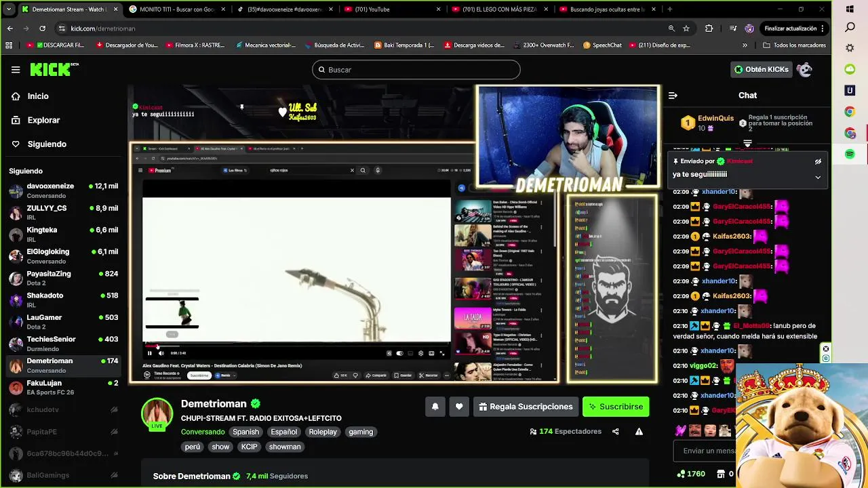Open the Conversando category link under the stream title
The height and width of the screenshot is (488, 868).
click(203, 432)
